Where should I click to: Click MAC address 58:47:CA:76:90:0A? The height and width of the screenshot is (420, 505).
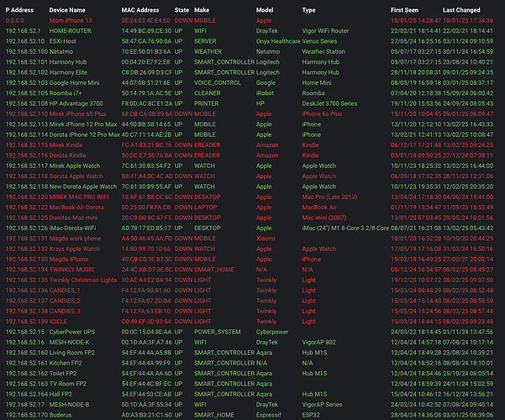click(146, 41)
